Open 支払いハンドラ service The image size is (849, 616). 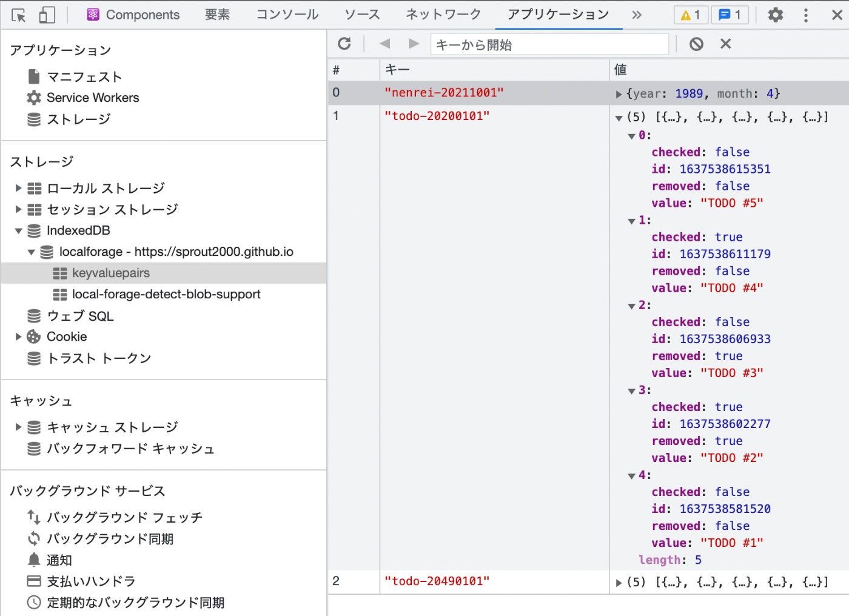(92, 581)
